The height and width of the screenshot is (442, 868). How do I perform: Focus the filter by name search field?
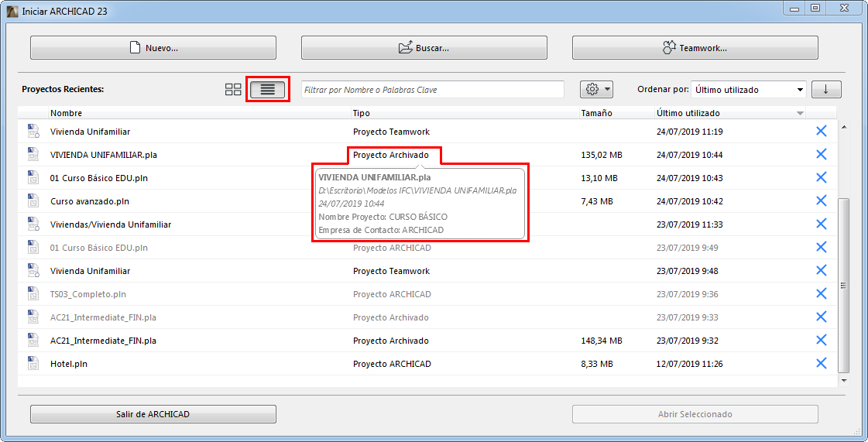click(x=433, y=89)
